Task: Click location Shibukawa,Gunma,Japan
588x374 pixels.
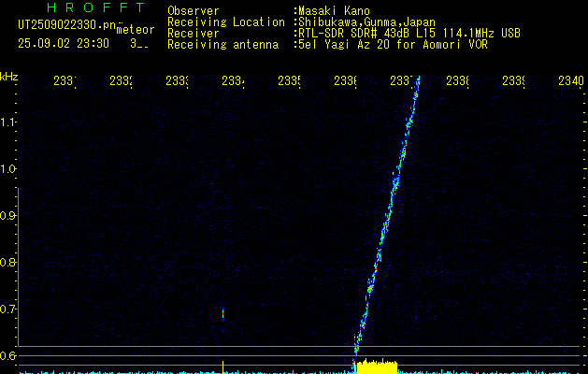Action: coord(366,22)
